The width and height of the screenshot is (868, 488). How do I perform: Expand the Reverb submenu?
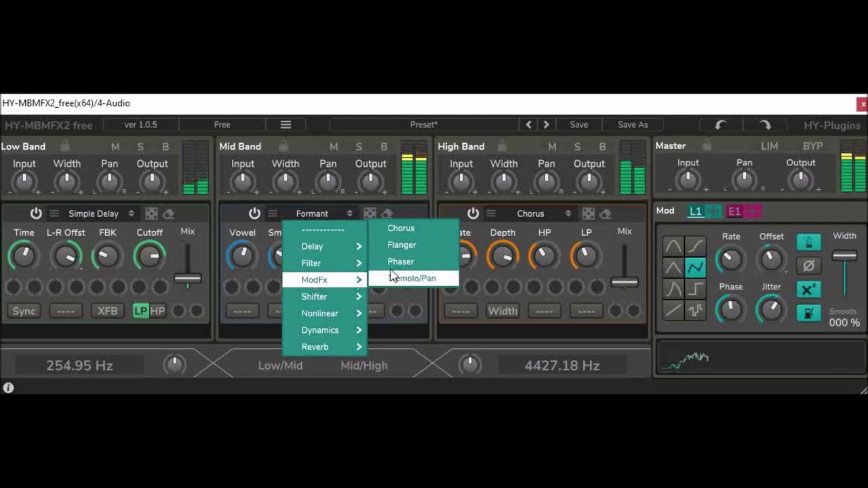click(325, 346)
